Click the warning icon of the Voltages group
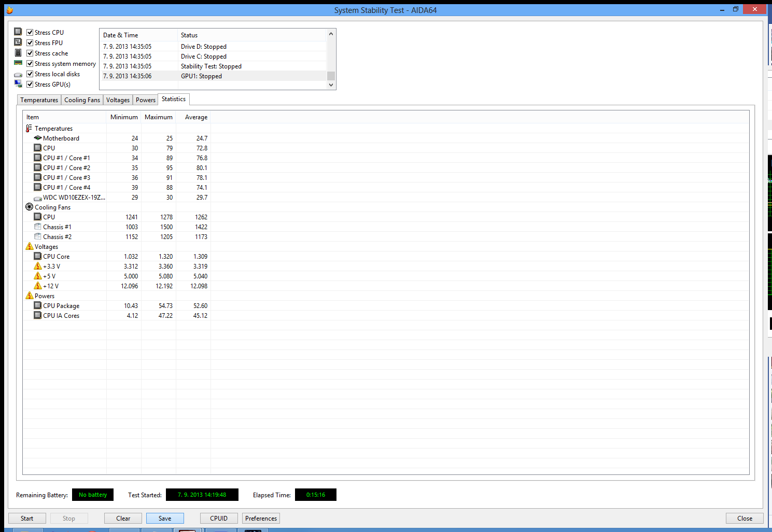772x532 pixels. coord(30,246)
